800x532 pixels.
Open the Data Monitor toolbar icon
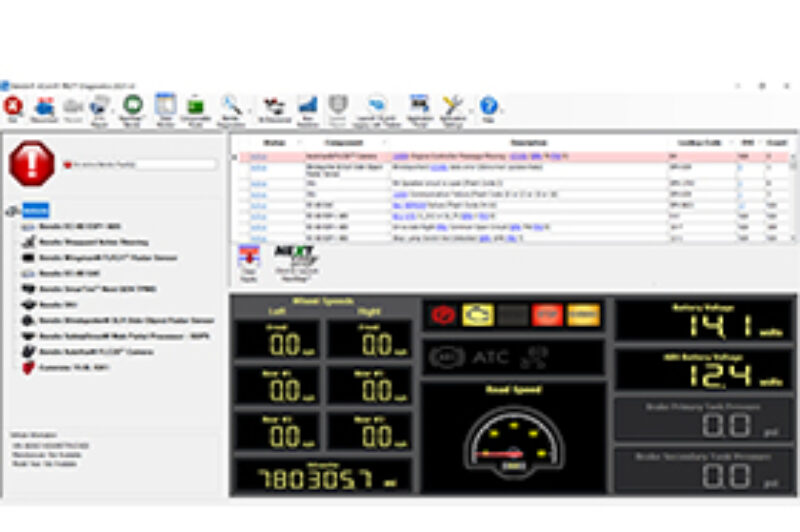165,105
